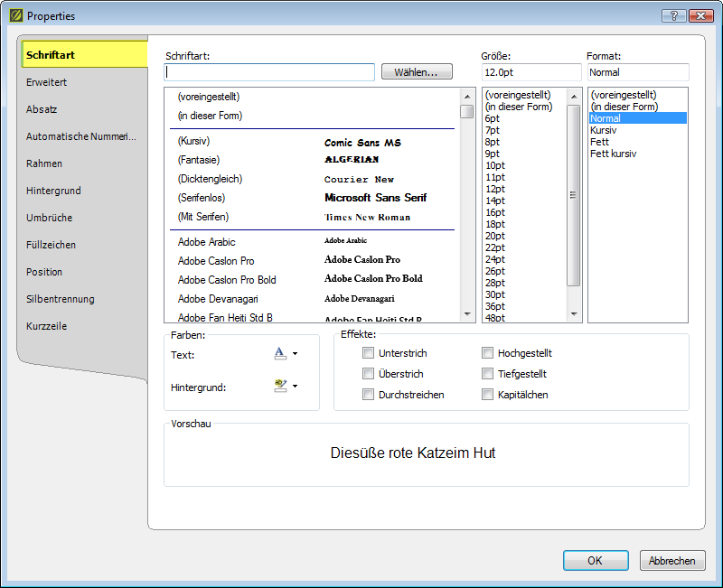Click the Properties title bar app icon
This screenshot has height=588, width=723.
tap(14, 15)
